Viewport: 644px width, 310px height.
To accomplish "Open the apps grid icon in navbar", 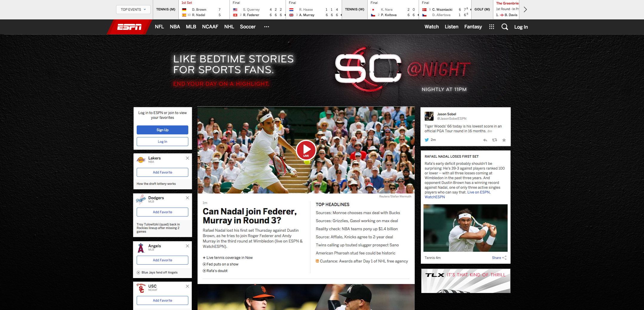I will [x=492, y=27].
